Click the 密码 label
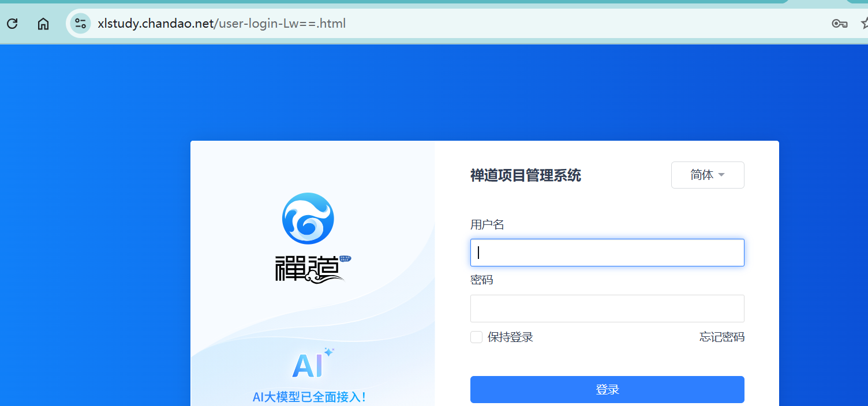868x406 pixels. (482, 280)
